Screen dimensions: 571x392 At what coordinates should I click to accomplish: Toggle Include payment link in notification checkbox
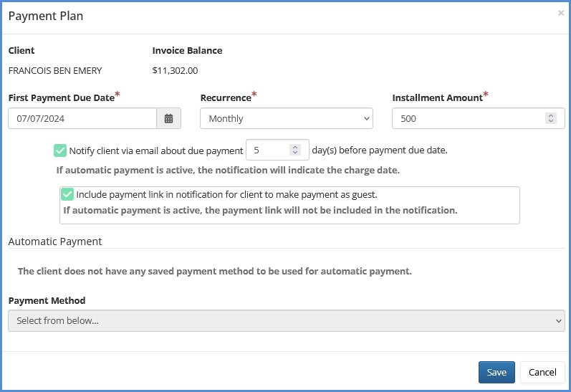coord(67,194)
